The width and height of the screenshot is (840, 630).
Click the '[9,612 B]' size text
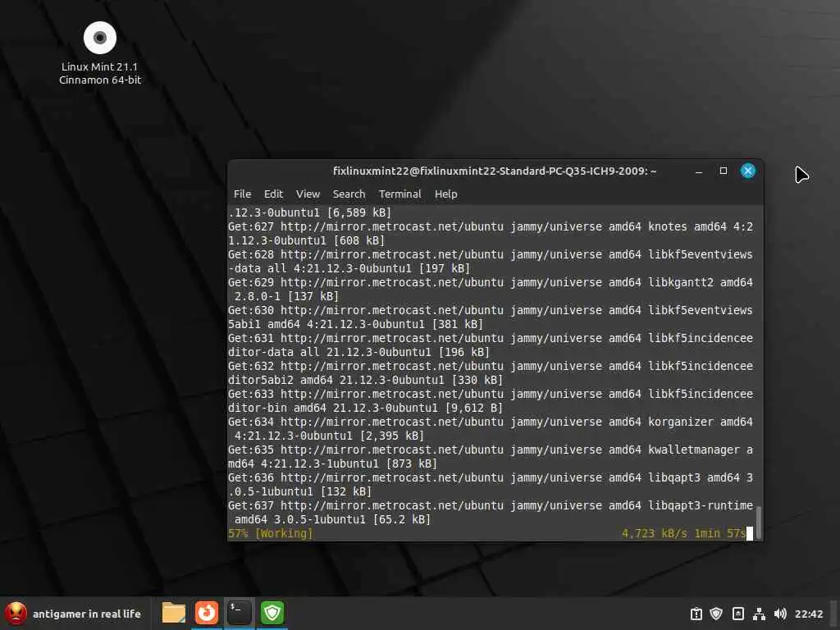(474, 408)
